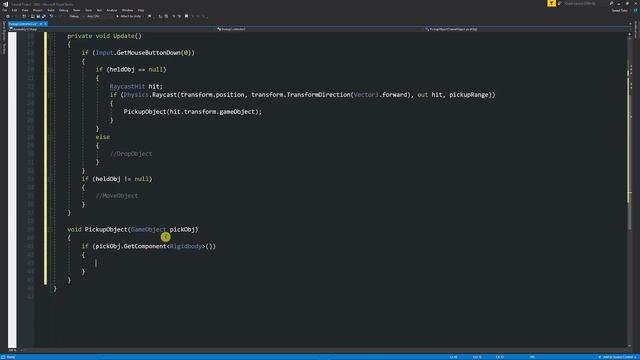
Task: Collapse the PickupObject method outline
Action: (x=51, y=229)
